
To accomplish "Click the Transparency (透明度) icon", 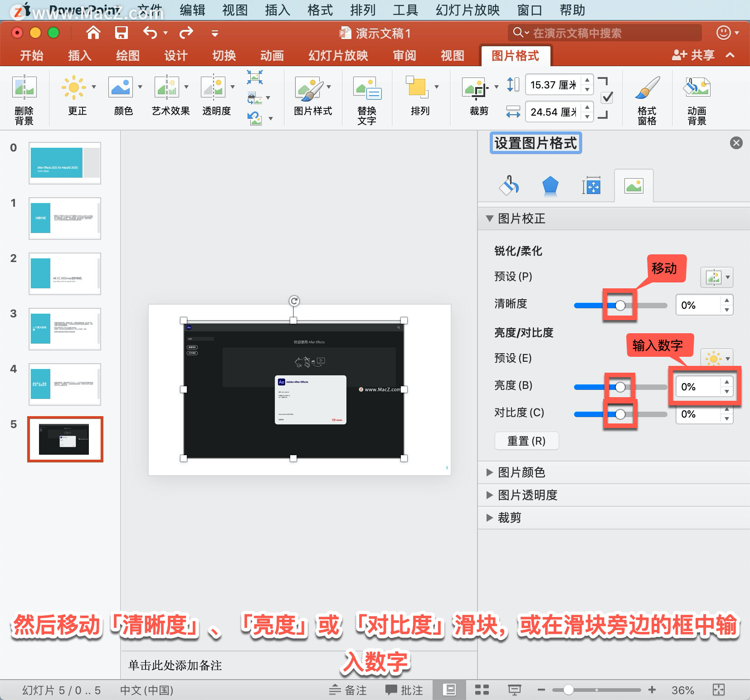I will (x=213, y=87).
